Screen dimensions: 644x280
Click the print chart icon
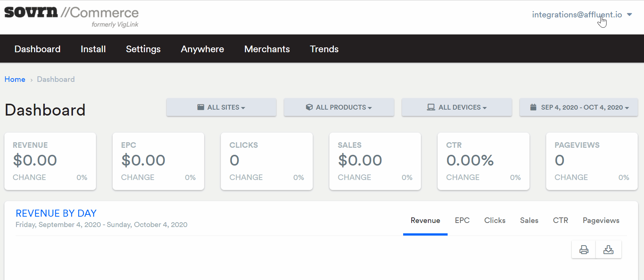(584, 250)
